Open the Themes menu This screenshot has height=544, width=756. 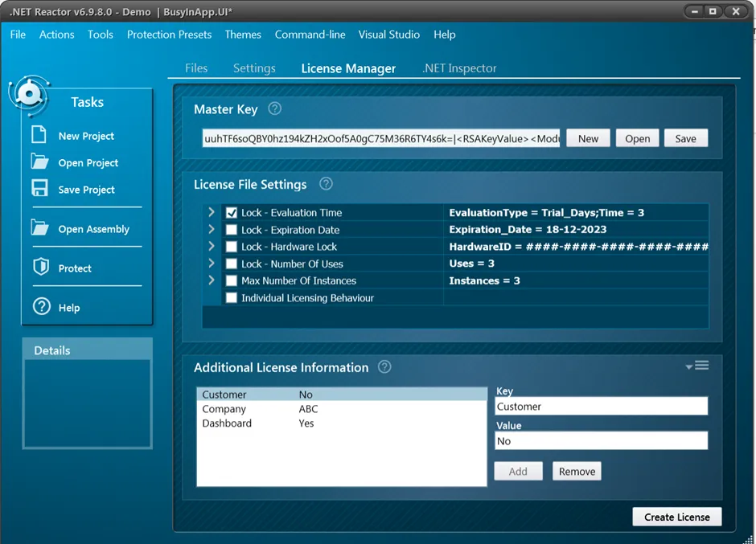(x=243, y=35)
